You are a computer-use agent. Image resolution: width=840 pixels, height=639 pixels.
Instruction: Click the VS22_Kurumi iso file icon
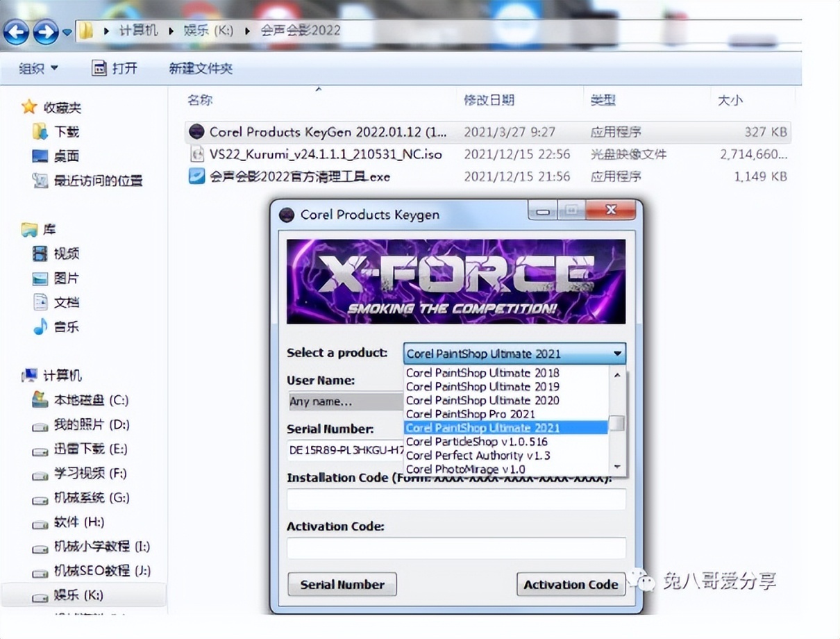pos(197,154)
